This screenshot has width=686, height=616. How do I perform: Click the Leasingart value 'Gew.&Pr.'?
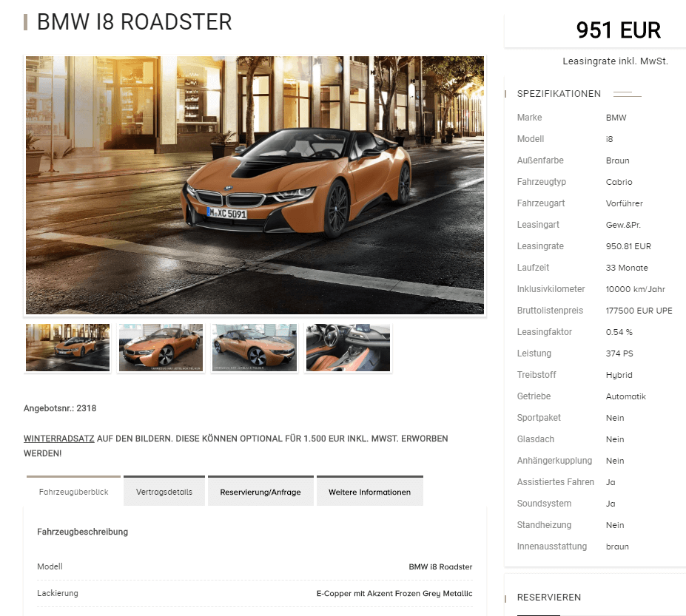623,225
